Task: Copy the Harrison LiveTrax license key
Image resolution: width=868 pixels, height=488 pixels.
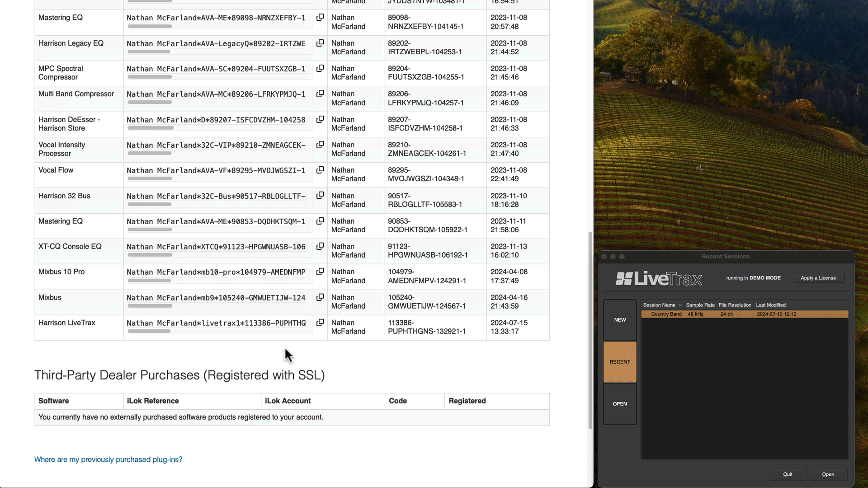Action: (320, 323)
